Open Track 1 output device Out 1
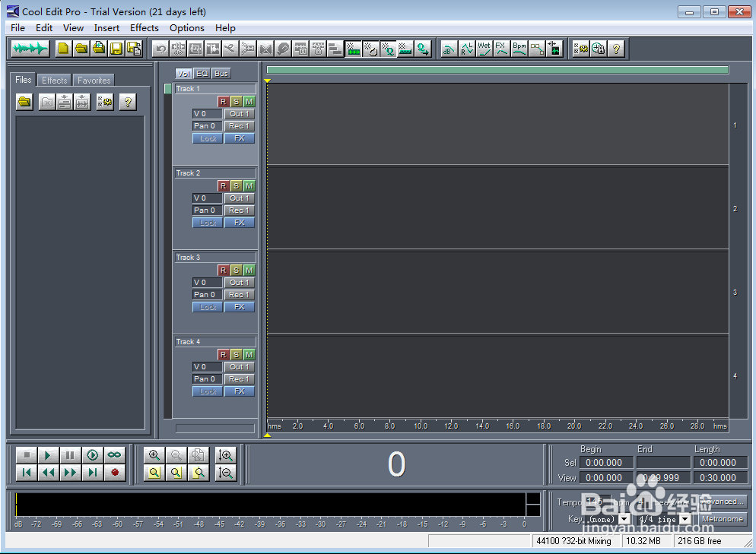 click(x=240, y=114)
